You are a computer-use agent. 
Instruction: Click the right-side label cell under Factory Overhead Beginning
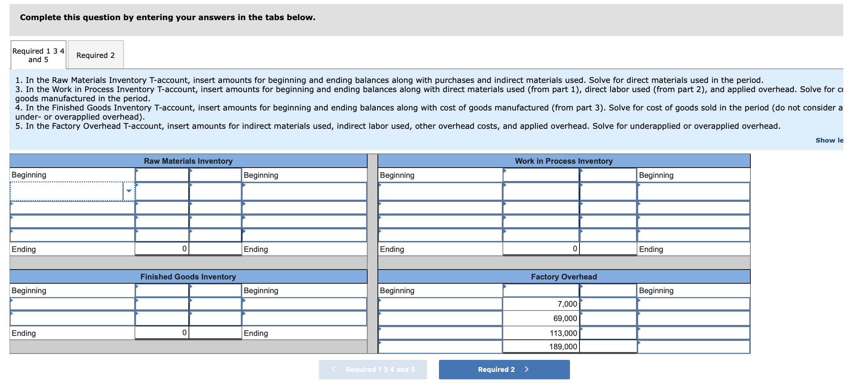[x=693, y=304]
